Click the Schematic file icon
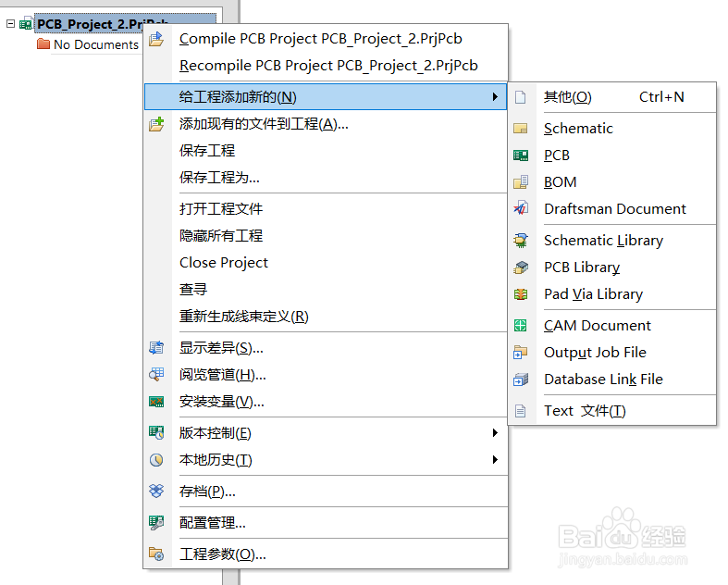The image size is (728, 585). coord(521,129)
